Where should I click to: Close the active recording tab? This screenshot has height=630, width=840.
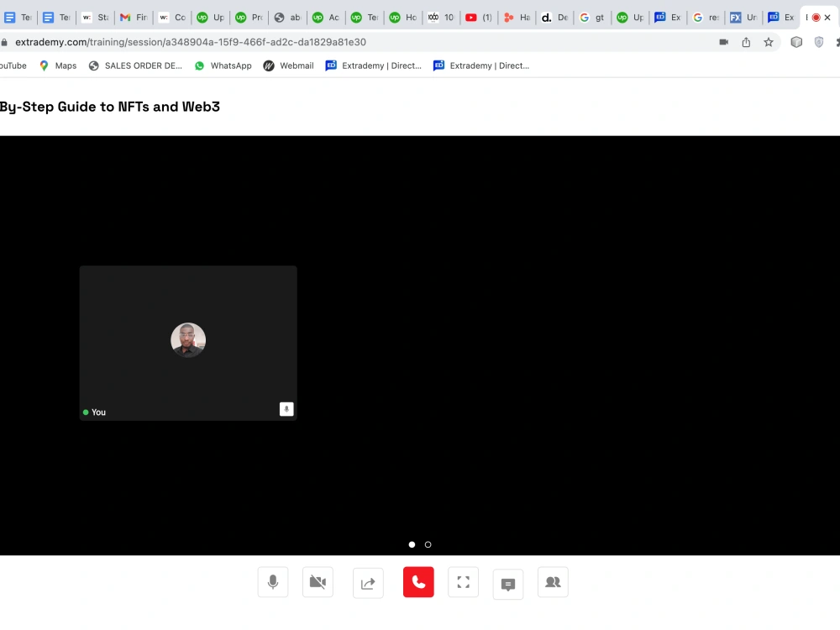click(827, 17)
